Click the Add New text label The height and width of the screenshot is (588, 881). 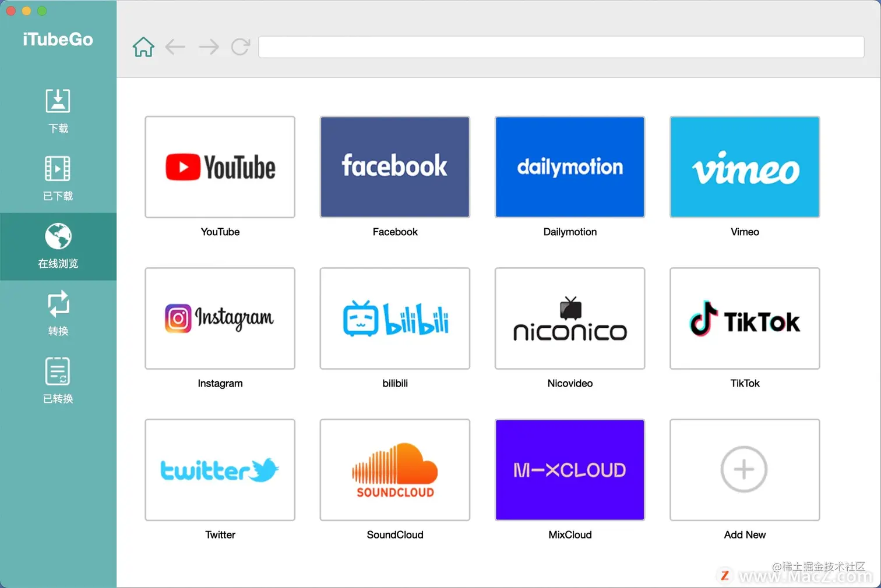tap(745, 534)
